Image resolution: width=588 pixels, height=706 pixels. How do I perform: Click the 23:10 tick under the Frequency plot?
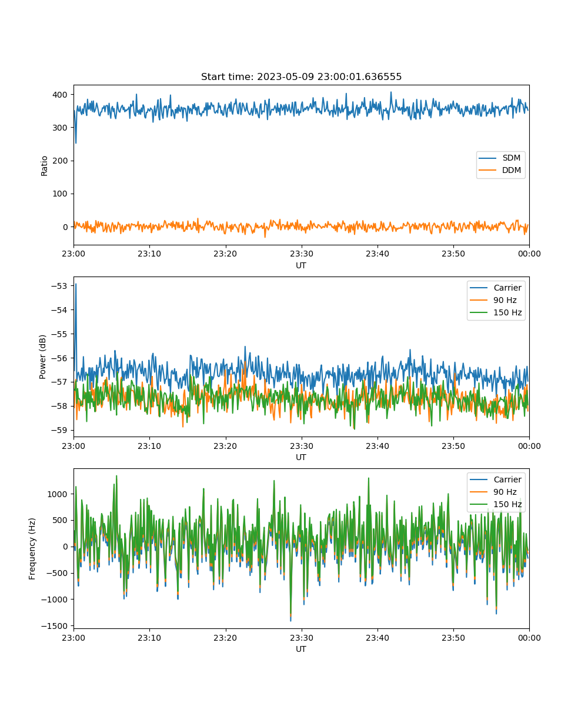coord(149,637)
